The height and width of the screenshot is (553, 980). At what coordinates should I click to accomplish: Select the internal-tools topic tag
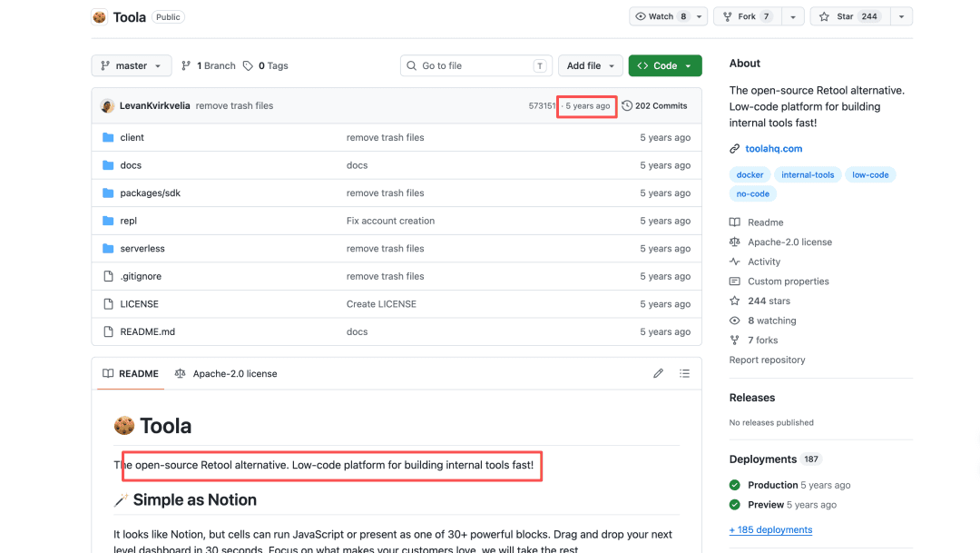808,174
